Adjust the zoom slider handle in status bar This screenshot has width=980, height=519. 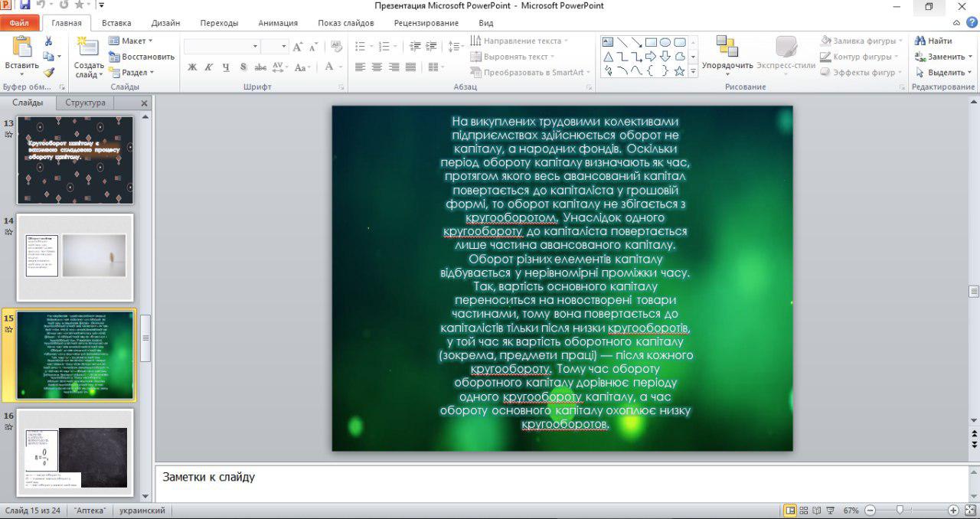pos(900,511)
